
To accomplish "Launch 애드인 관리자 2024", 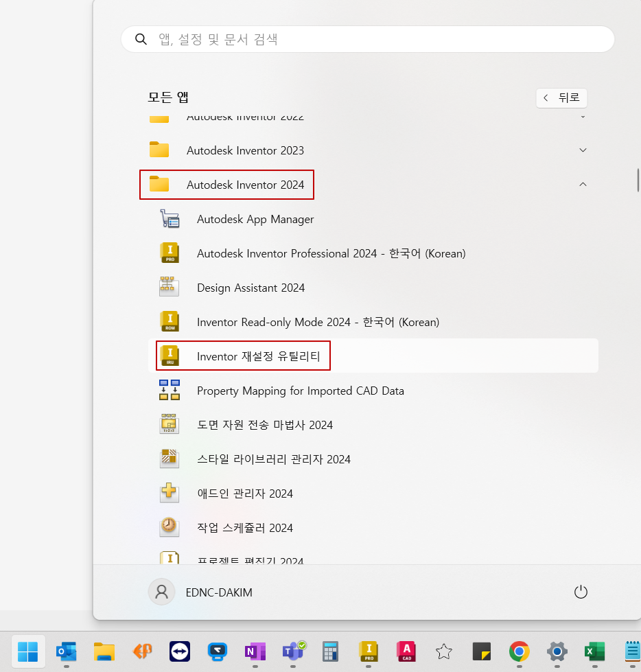I will (373, 493).
